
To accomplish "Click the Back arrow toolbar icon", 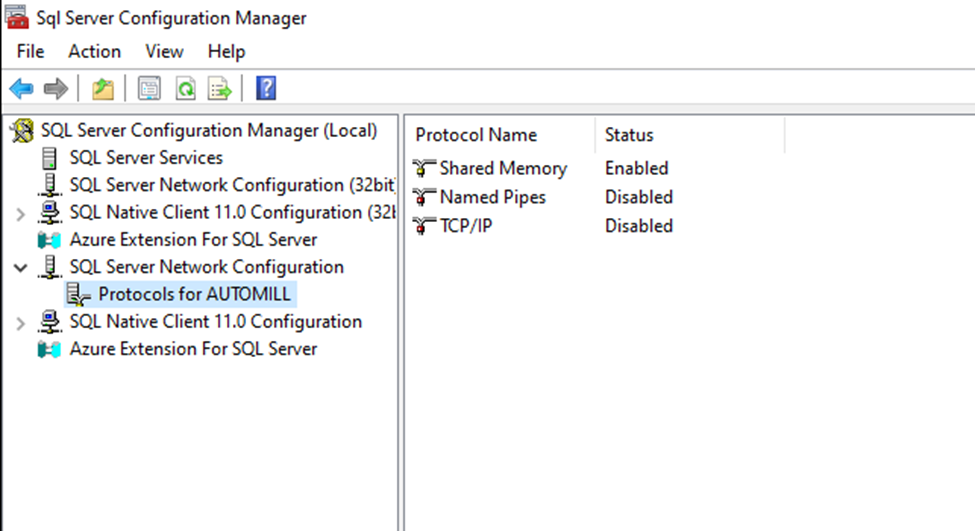I will (21, 88).
